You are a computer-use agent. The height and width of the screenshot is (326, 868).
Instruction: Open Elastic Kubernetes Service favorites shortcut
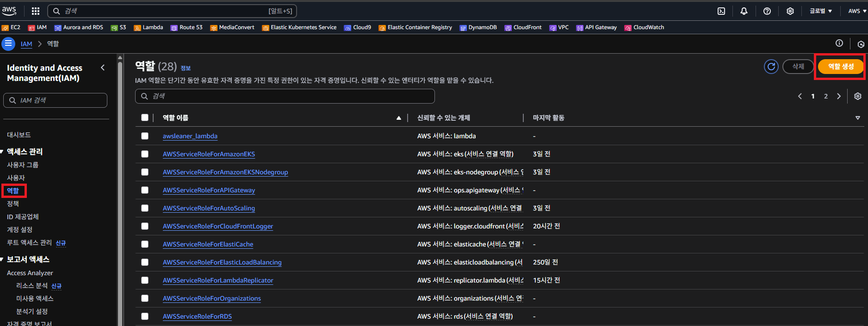pyautogui.click(x=299, y=28)
